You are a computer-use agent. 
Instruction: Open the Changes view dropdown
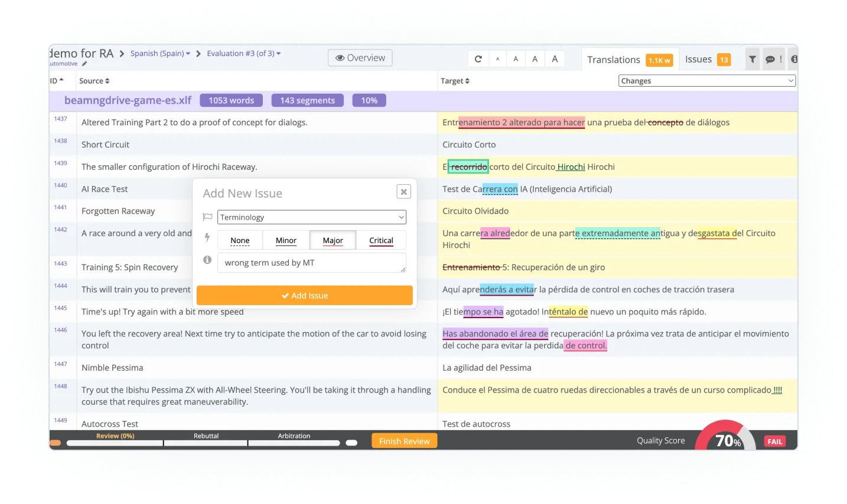pos(708,81)
